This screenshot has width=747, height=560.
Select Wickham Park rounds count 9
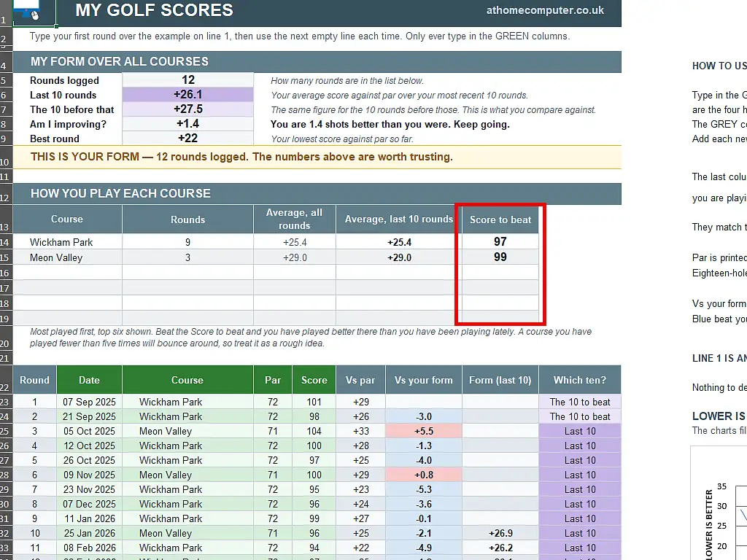point(187,242)
